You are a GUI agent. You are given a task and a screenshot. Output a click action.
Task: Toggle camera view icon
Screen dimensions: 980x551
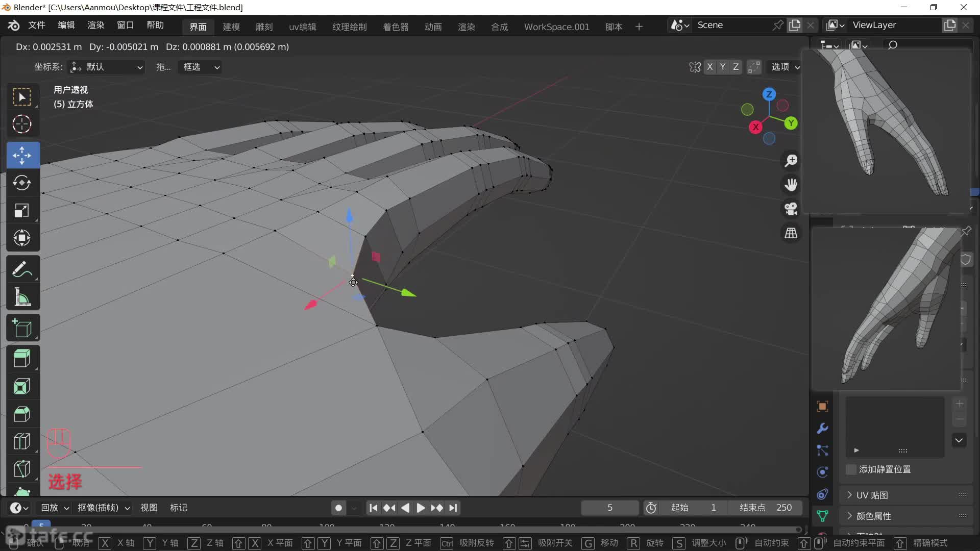[791, 209]
